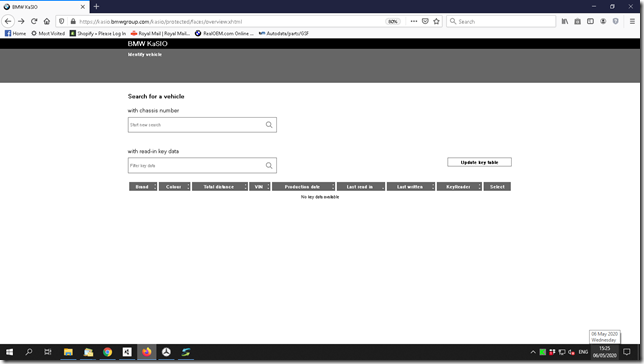644x364 pixels.
Task: Open the toolbar icon right of Library
Action: (577, 21)
